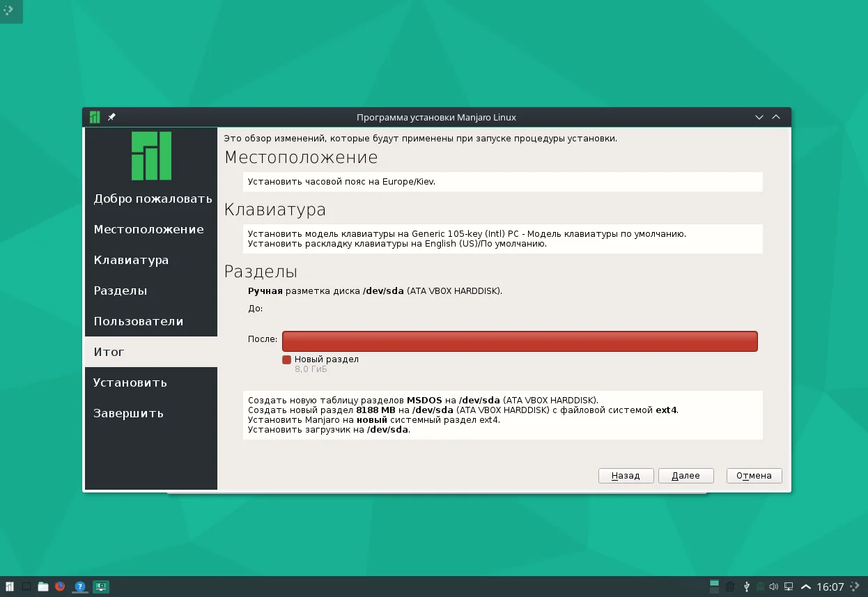Click the Назад button
This screenshot has width=868, height=597.
[626, 476]
